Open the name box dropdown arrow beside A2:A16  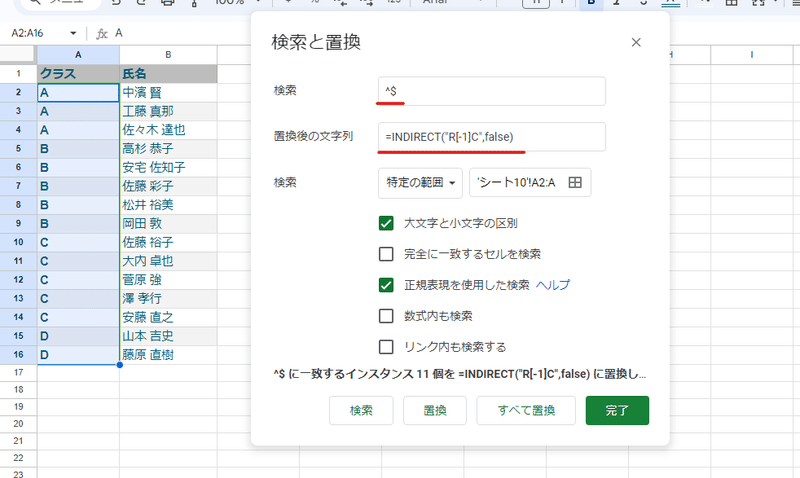(73, 33)
